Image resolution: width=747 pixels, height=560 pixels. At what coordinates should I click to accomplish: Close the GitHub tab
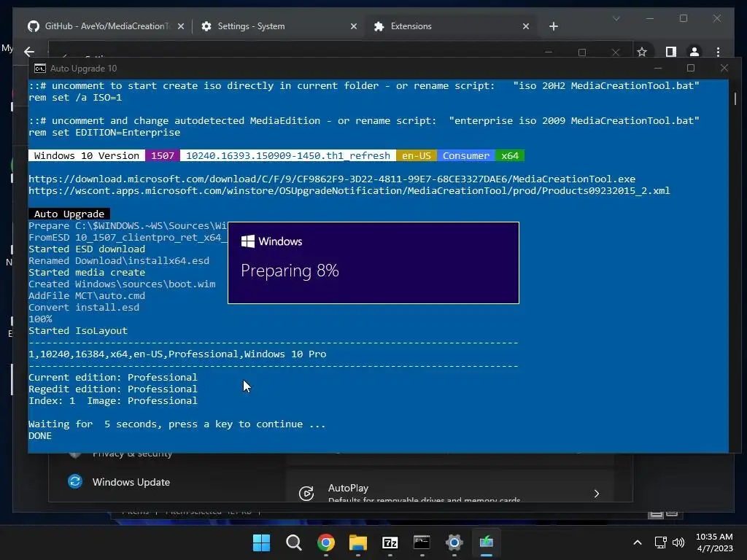pyautogui.click(x=181, y=27)
